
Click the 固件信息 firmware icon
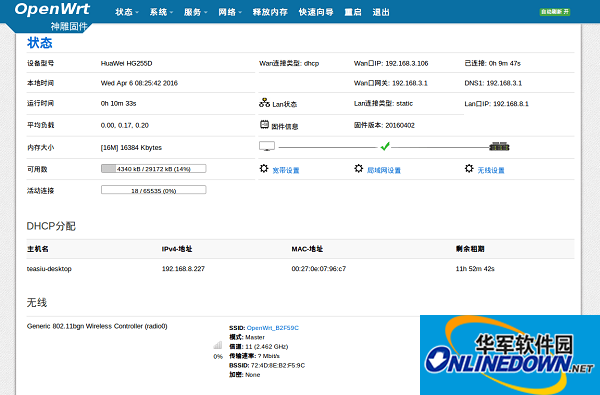(x=264, y=124)
